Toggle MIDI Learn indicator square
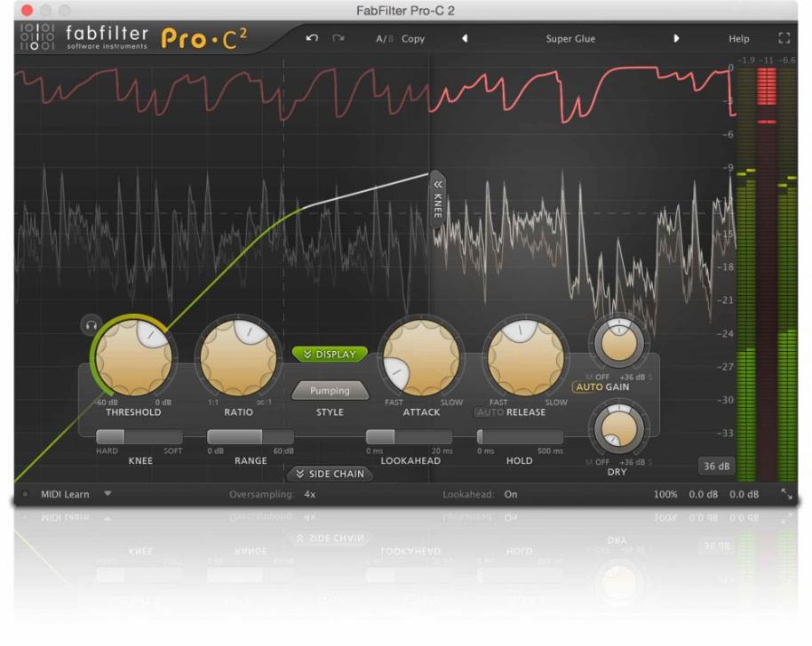 (25, 494)
